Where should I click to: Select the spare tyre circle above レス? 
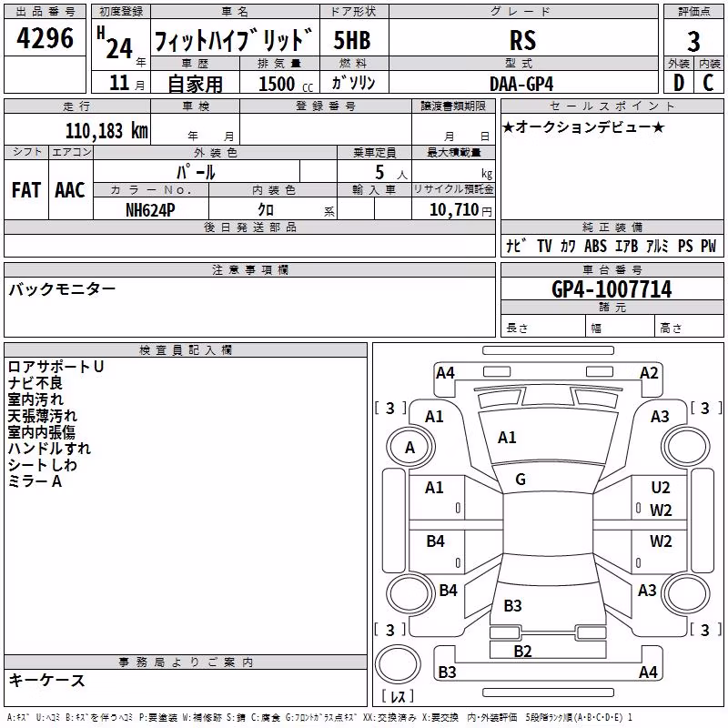coord(398,663)
